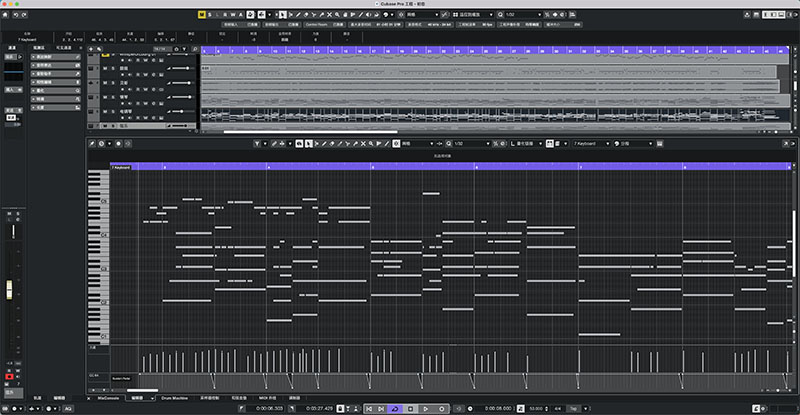Open the key editor length quantize dropdown
This screenshot has height=415, width=800.
[x=527, y=144]
